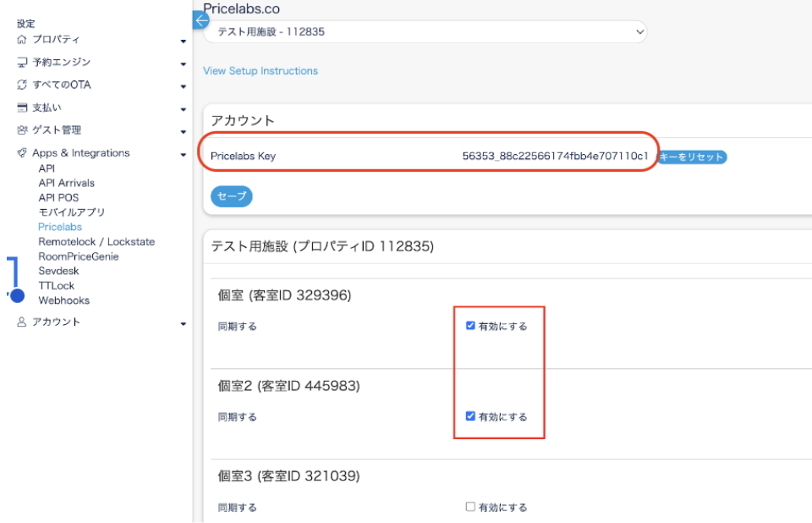The height and width of the screenshot is (523, 812).
Task: Uncheck 有効にする for 個室2 (445983)
Action: click(x=470, y=416)
